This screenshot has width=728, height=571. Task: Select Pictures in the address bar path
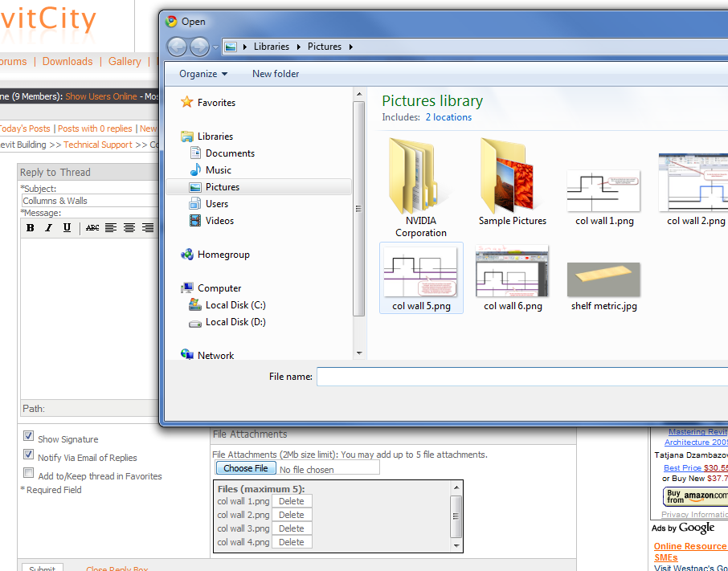pyautogui.click(x=325, y=47)
